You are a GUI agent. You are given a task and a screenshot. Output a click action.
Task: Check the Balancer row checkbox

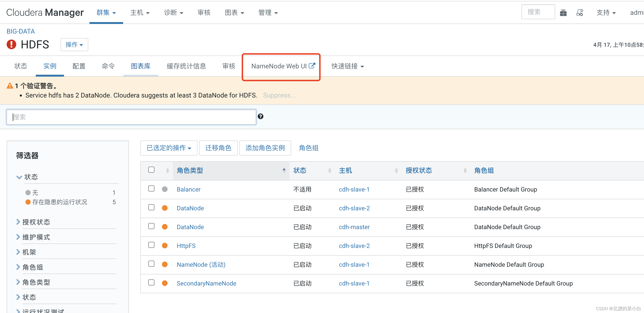coord(151,188)
